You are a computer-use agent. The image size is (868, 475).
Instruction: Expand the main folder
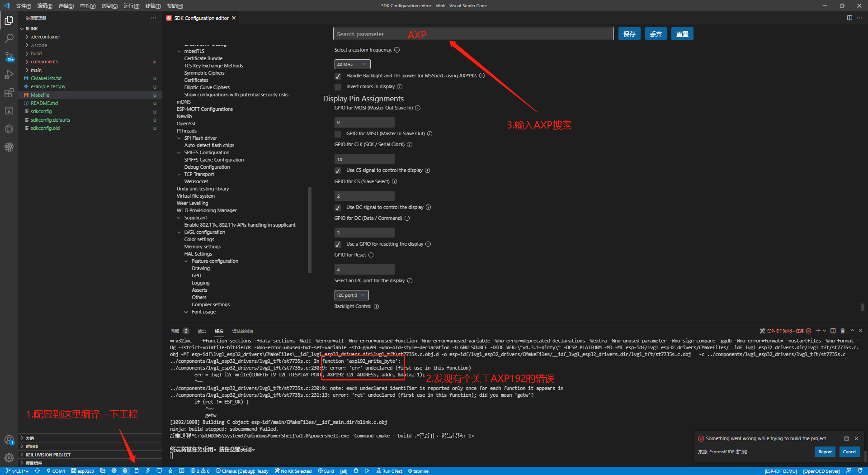36,70
